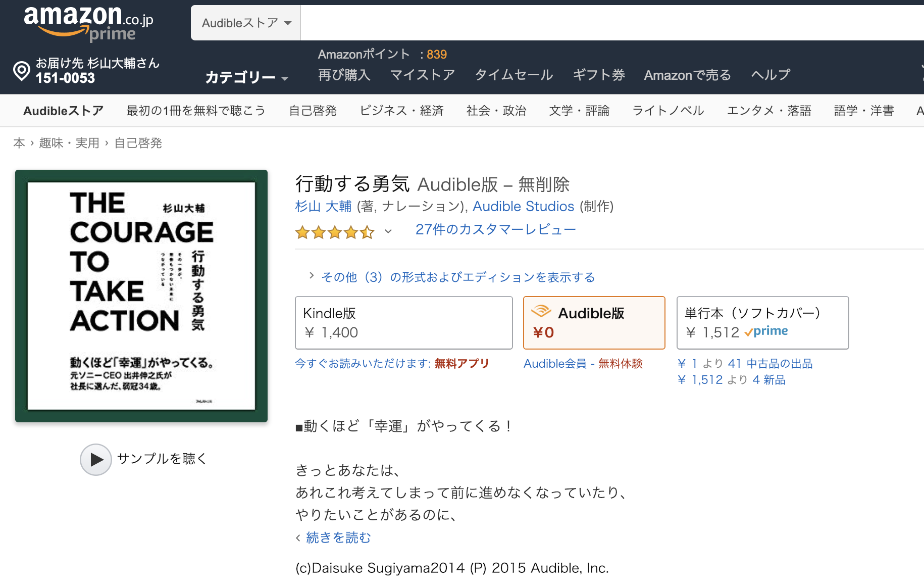The height and width of the screenshot is (588, 924).
Task: Click the book cover image
Action: click(141, 296)
